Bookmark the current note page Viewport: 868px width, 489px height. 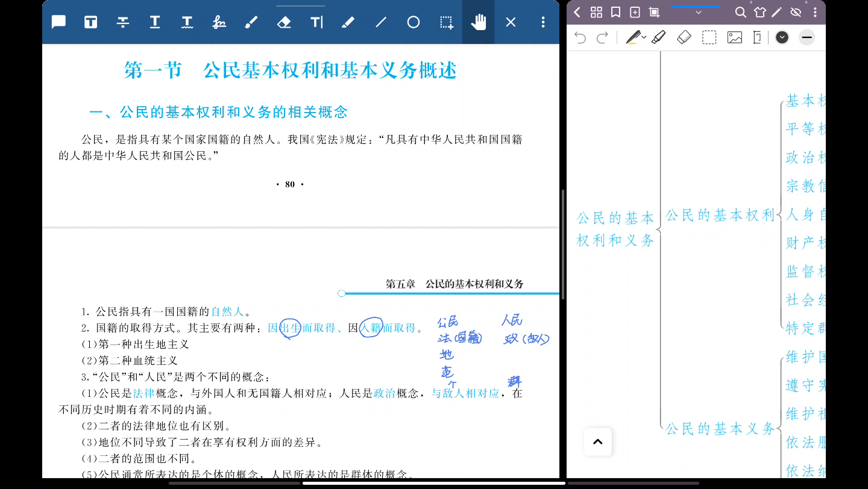615,12
